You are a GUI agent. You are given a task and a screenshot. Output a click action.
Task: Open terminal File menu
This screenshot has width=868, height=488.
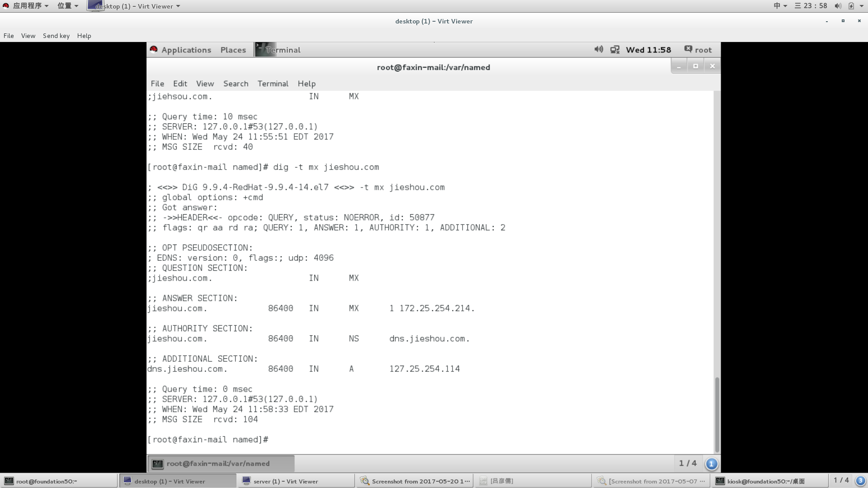(157, 84)
